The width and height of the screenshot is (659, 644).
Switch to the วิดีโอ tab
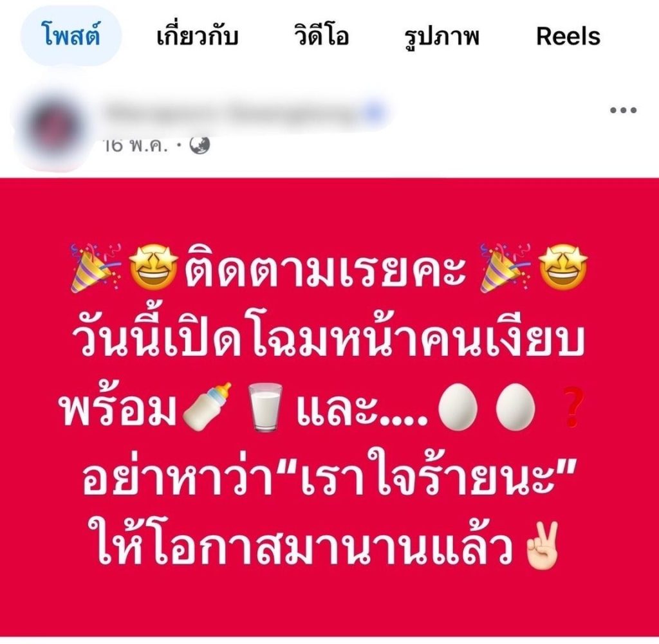(321, 36)
